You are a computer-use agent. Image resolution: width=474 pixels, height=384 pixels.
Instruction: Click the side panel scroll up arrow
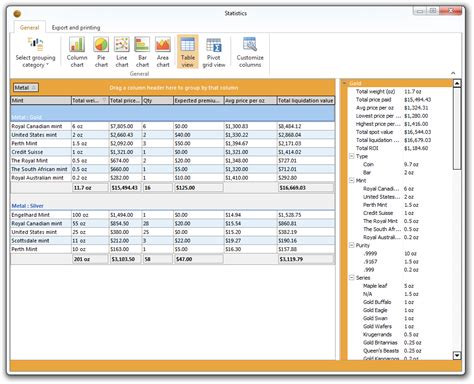(x=457, y=83)
